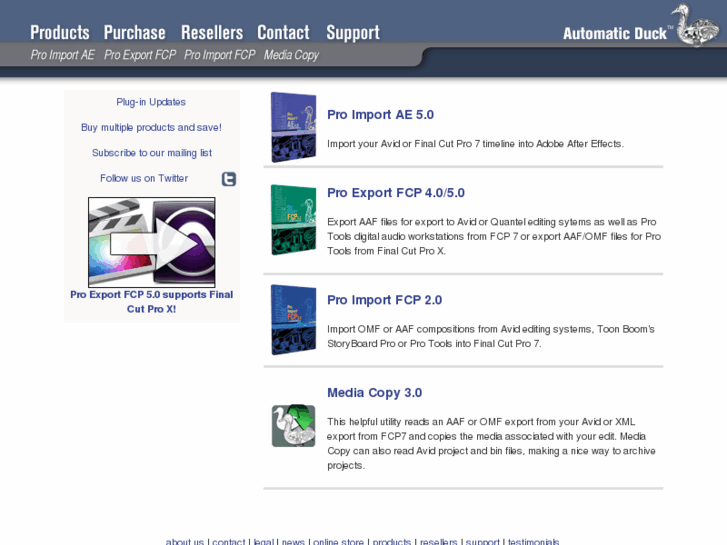Subscribe to our mailing list link
Screen dimensions: 727x545
(152, 153)
